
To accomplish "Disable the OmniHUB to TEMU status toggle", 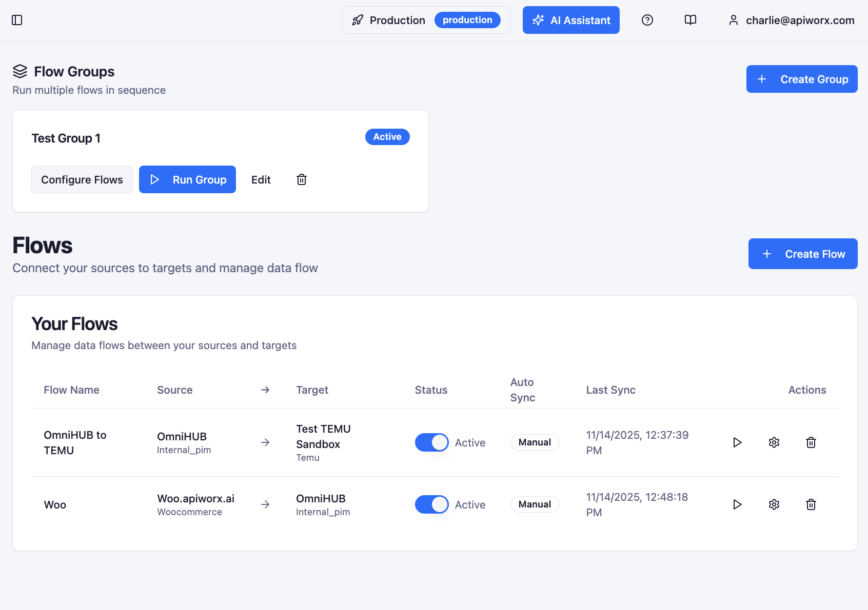I will click(431, 442).
